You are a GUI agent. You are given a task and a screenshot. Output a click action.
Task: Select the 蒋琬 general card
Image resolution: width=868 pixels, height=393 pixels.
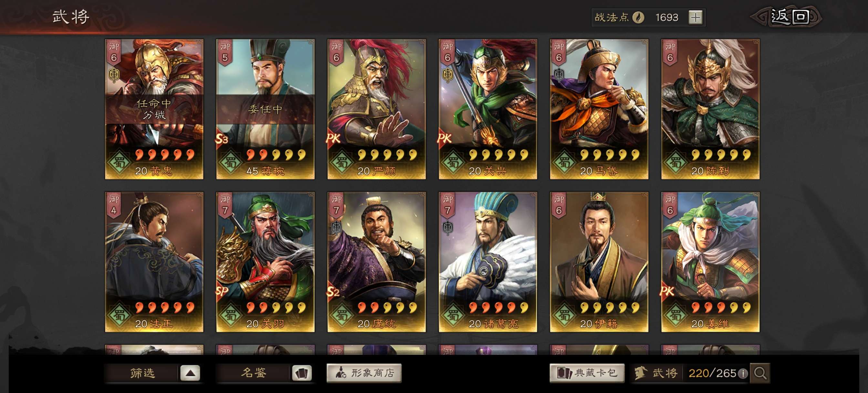(x=265, y=109)
